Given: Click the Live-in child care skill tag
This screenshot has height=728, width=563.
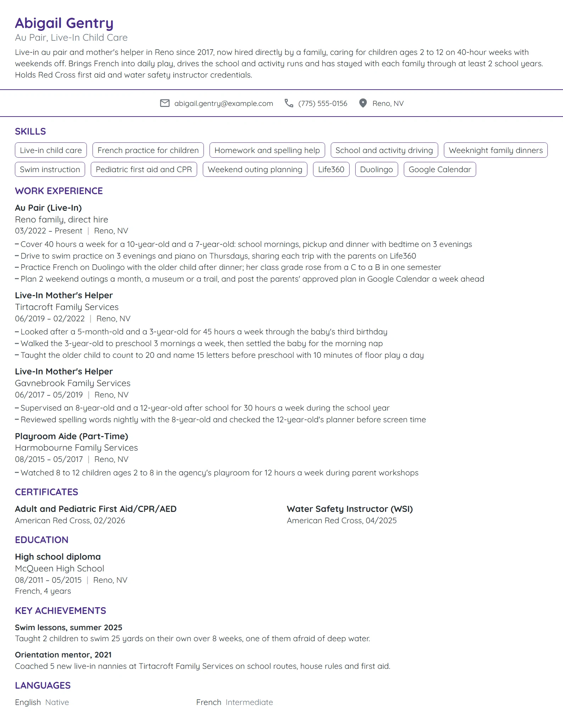Looking at the screenshot, I should tap(51, 150).
